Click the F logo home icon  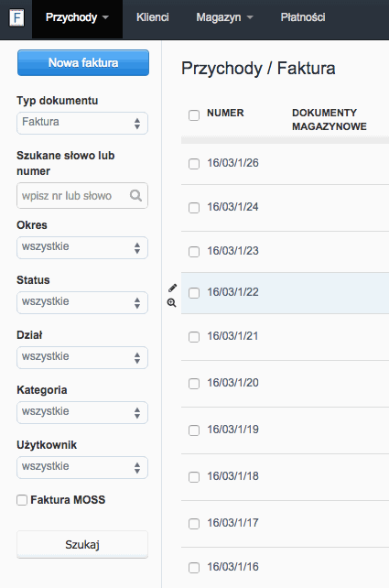tap(16, 18)
